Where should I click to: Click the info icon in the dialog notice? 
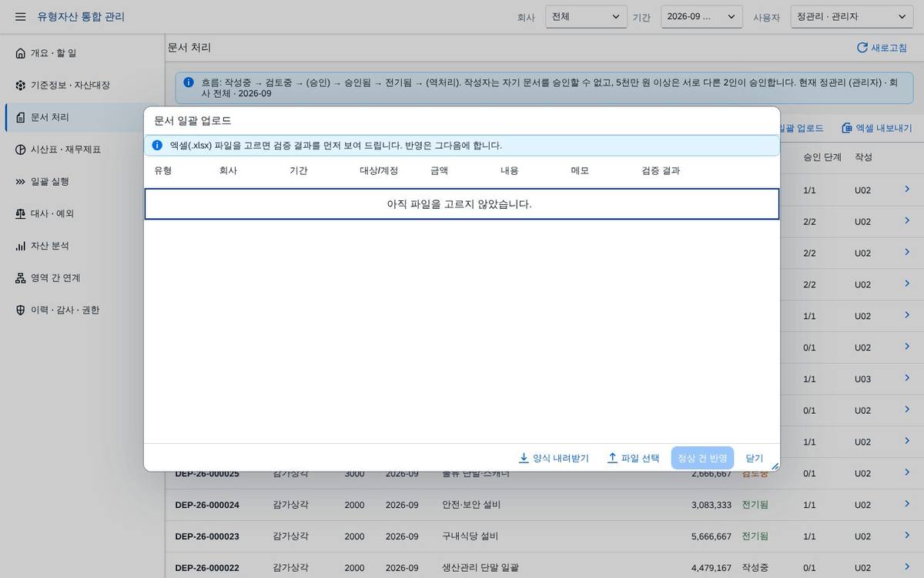(157, 145)
